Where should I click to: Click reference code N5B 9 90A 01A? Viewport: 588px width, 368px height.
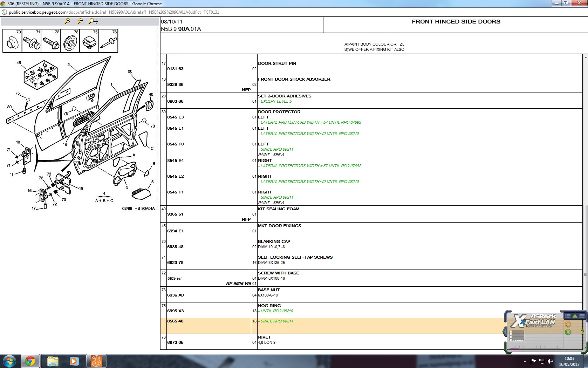(181, 29)
